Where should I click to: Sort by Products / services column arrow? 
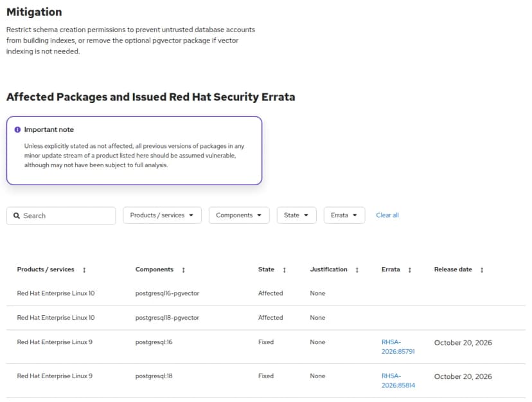click(x=84, y=270)
